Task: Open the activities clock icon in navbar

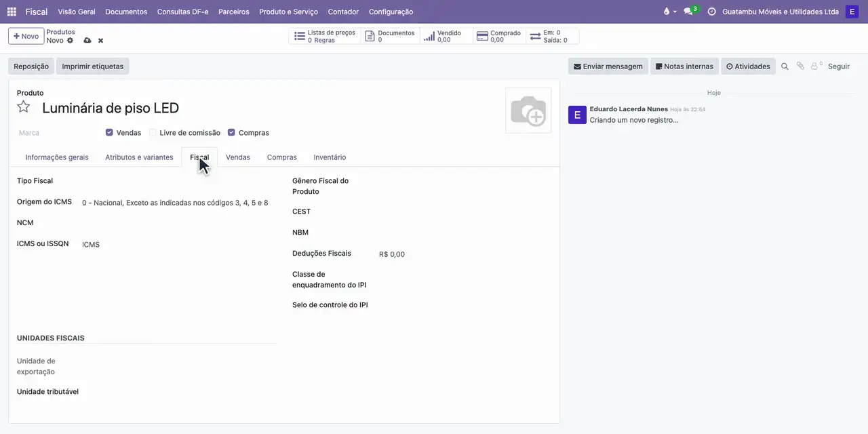Action: pos(711,12)
